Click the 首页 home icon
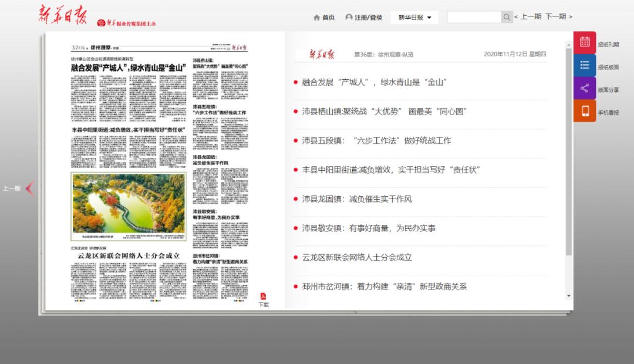Screen dimensions: 634x364 (317, 18)
